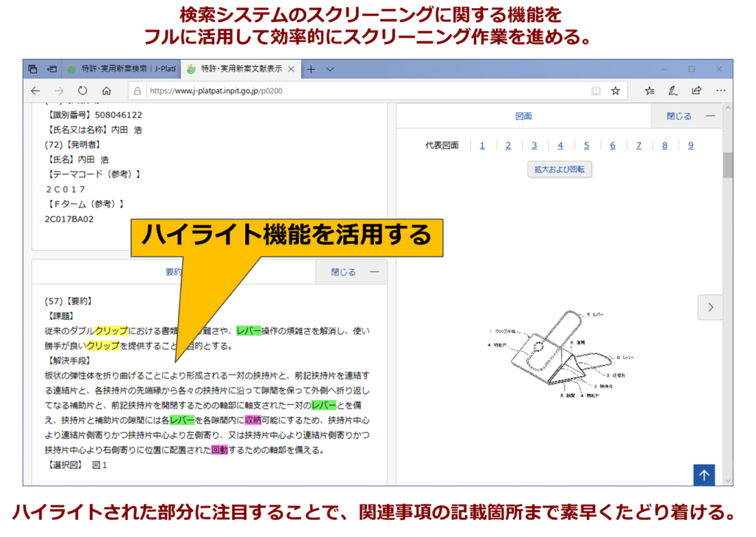Open the tab list dropdown chevron
The width and height of the screenshot is (756, 537).
tap(330, 69)
